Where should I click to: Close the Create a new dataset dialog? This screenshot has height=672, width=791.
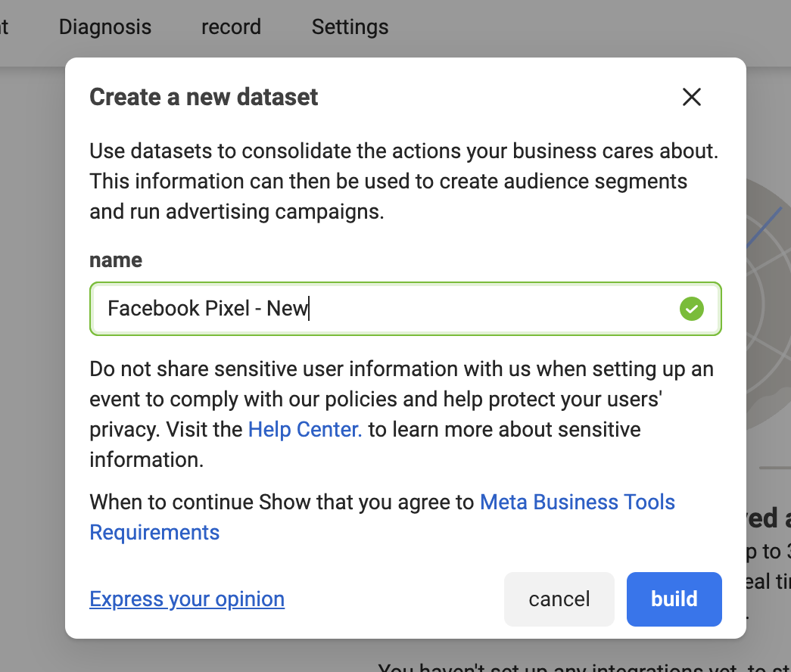692,97
